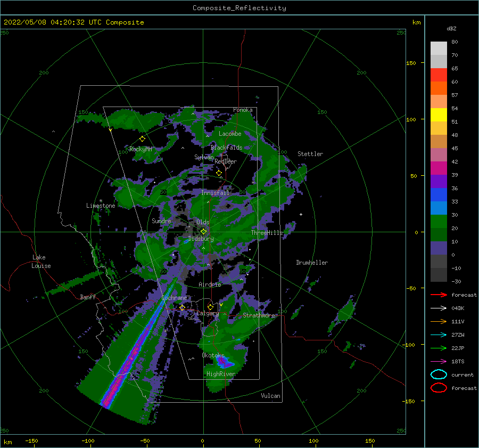
Task: Click the red forecast ellipse icon
Action: tap(439, 388)
